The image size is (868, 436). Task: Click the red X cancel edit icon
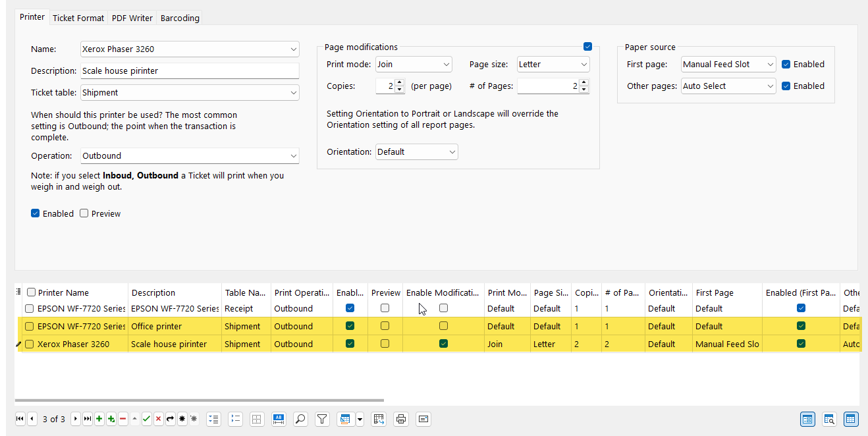click(x=158, y=419)
